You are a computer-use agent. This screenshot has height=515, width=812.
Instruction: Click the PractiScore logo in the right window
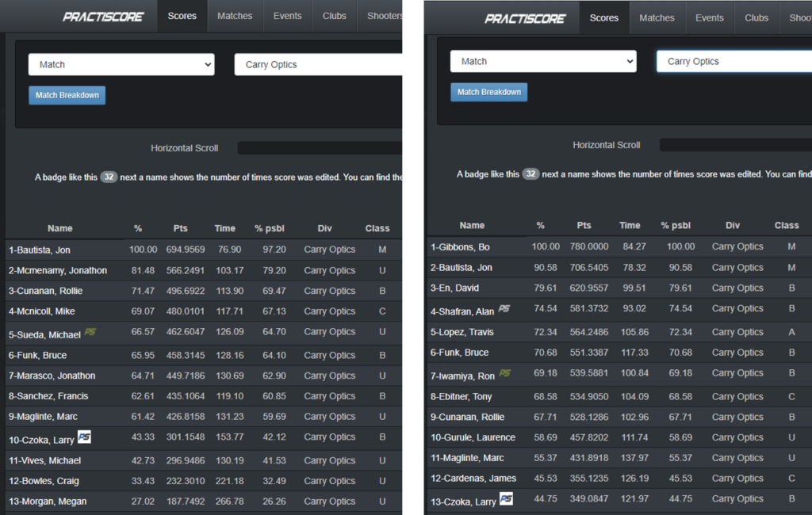[524, 18]
